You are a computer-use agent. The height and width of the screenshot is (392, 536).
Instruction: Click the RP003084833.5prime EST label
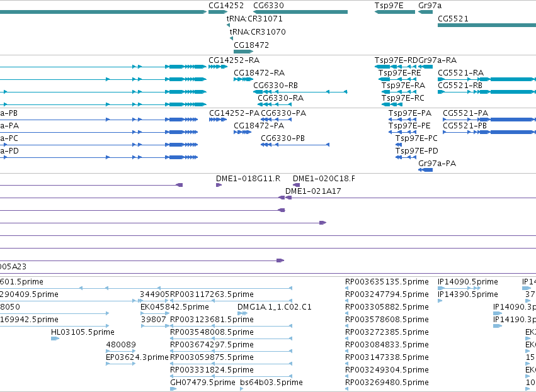tap(387, 345)
